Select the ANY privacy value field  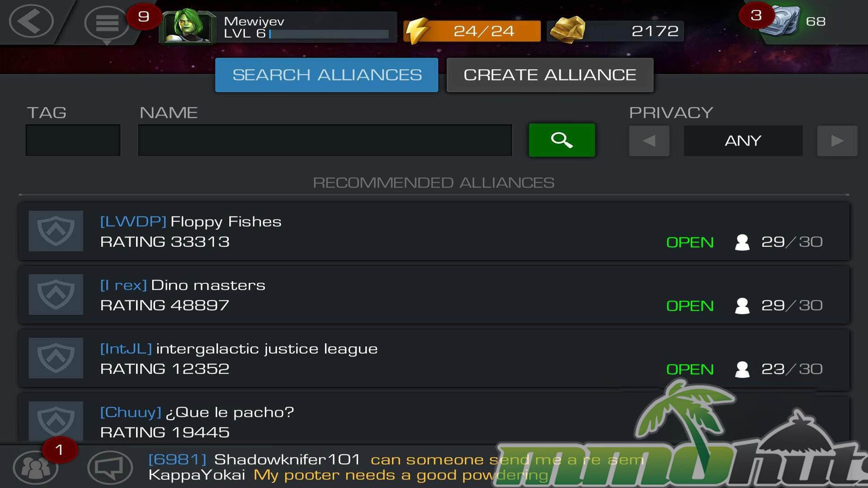click(743, 141)
